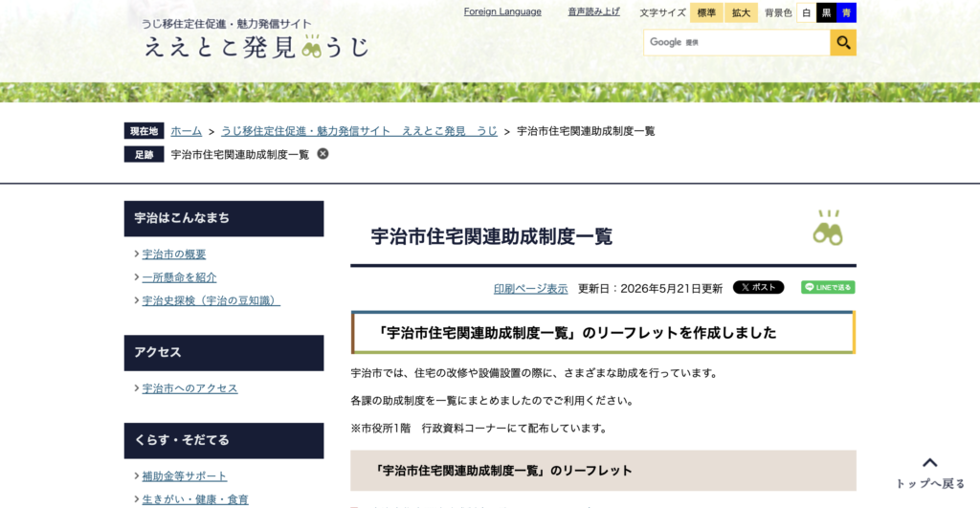Click the binoculars icon beside the page title
Screen dimensions: 980x508
pyautogui.click(x=828, y=228)
